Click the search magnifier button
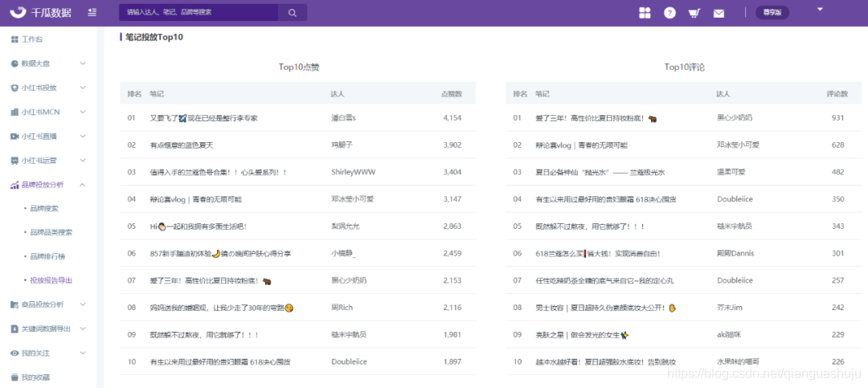The height and width of the screenshot is (388, 868). pos(293,12)
